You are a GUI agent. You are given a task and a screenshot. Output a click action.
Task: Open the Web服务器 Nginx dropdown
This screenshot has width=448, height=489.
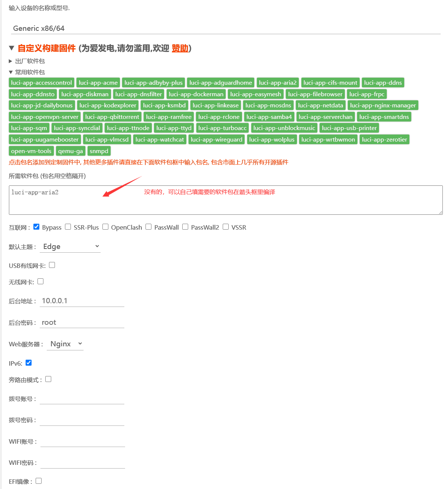tap(65, 344)
